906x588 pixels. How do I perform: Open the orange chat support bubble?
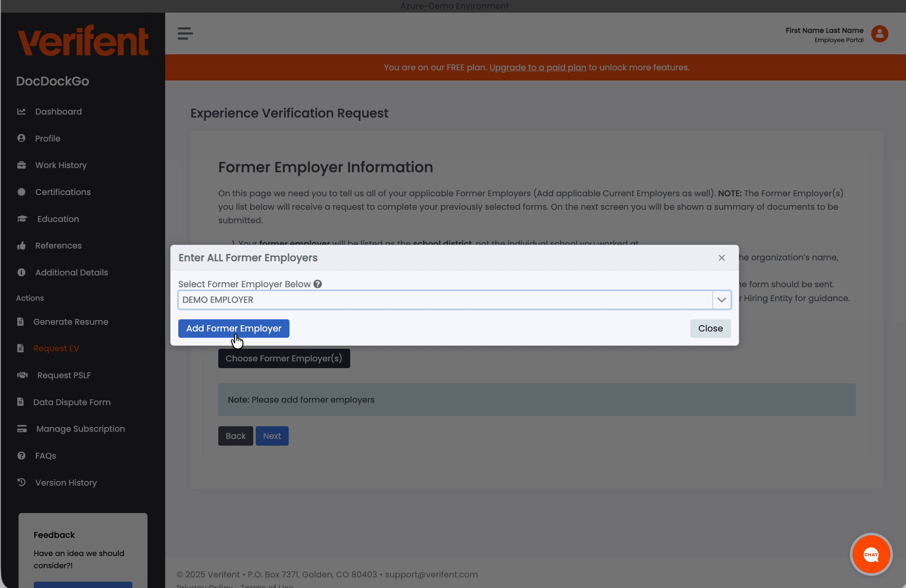click(871, 554)
